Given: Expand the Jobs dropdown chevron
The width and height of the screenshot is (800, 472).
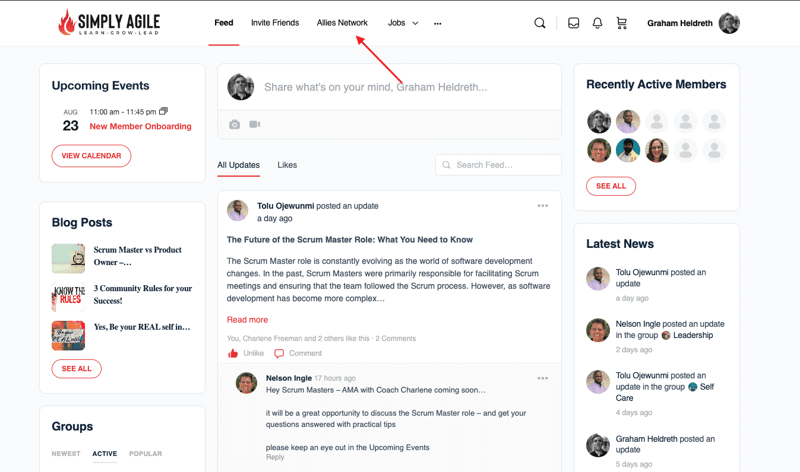Looking at the screenshot, I should coord(415,23).
